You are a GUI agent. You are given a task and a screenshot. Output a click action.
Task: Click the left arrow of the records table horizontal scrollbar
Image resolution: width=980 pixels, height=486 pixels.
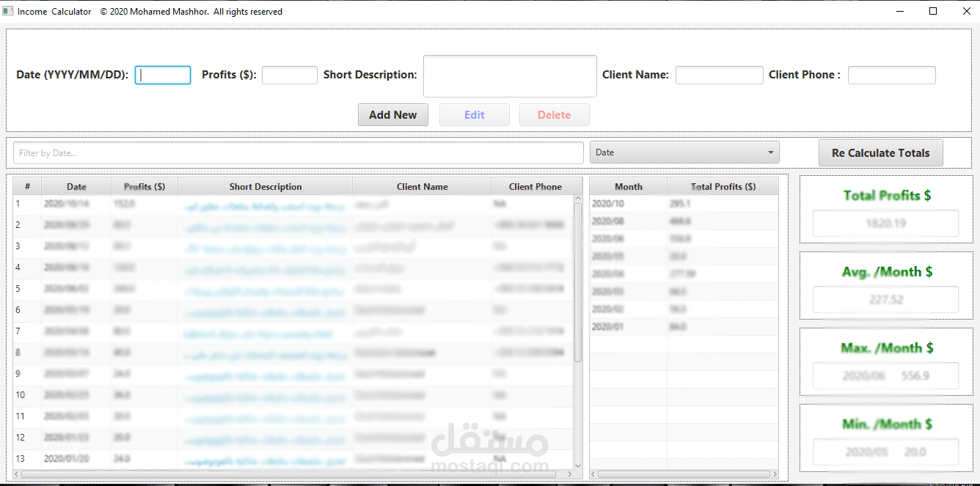(18, 474)
